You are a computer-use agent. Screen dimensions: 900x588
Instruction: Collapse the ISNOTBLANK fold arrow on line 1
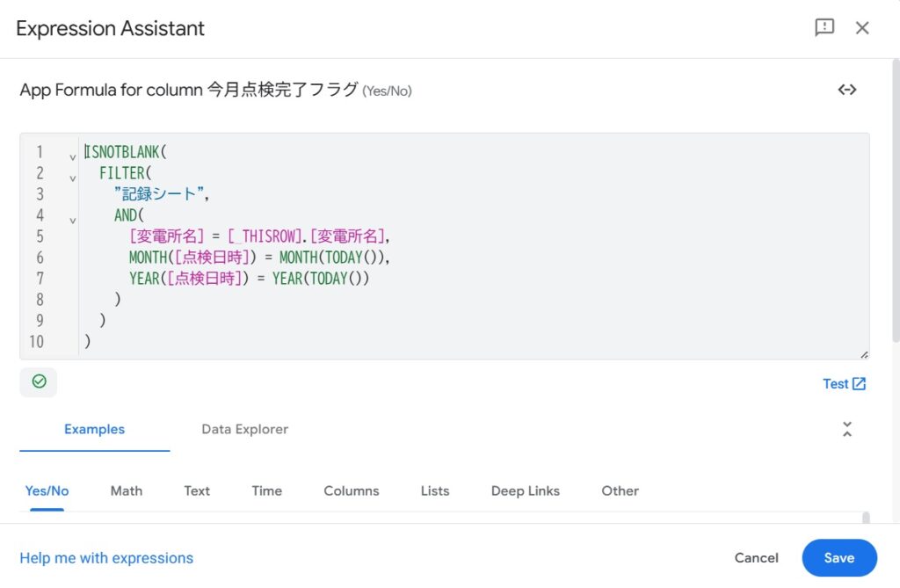(x=73, y=157)
